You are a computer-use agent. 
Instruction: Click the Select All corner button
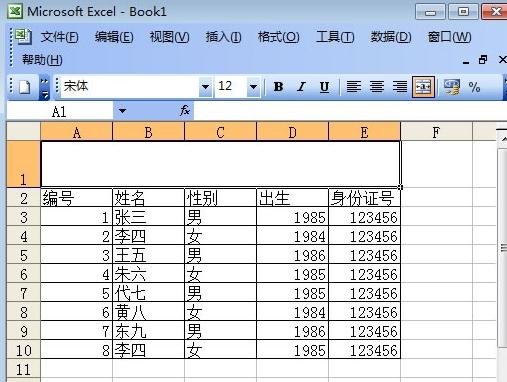[24, 131]
